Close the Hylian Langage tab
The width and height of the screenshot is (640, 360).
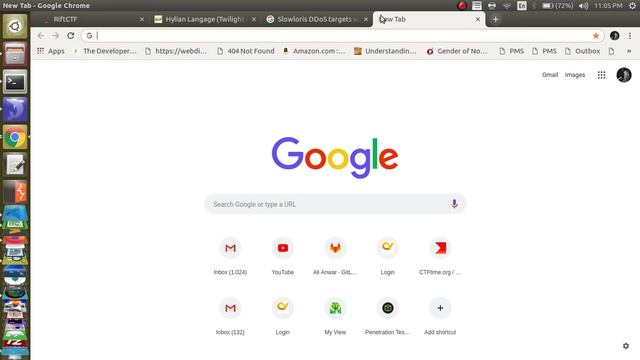tap(253, 19)
